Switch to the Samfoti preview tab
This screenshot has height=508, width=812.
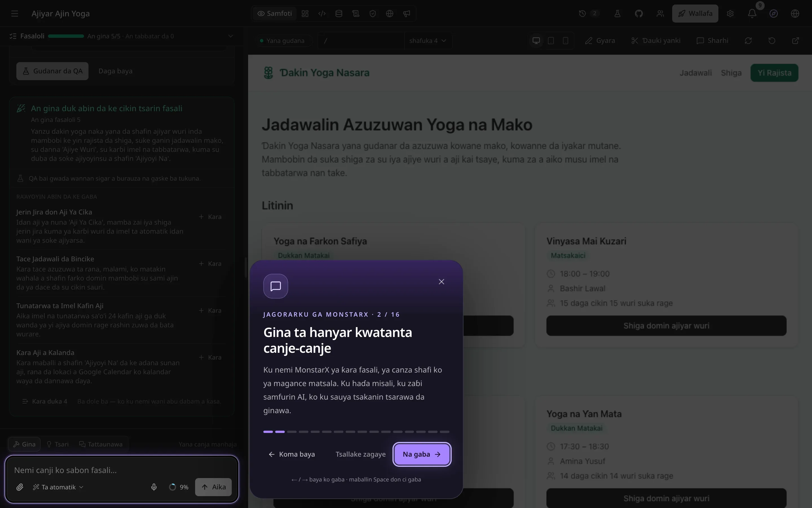[274, 14]
